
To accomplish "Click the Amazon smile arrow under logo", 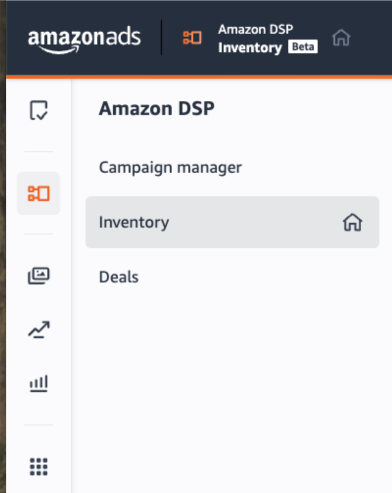I will coord(59,50).
